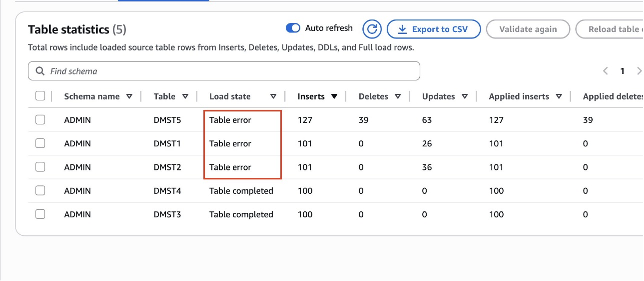Toggle the Inserts column sort arrow

point(334,96)
